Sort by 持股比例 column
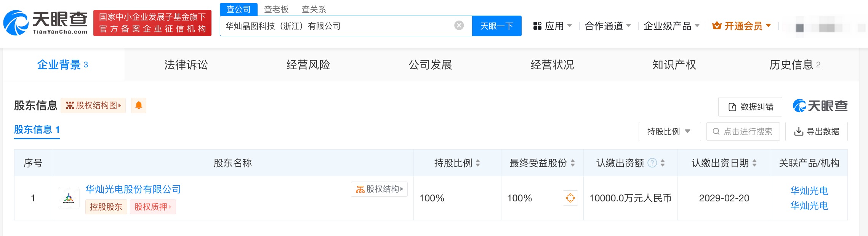868x236 pixels. click(477, 163)
